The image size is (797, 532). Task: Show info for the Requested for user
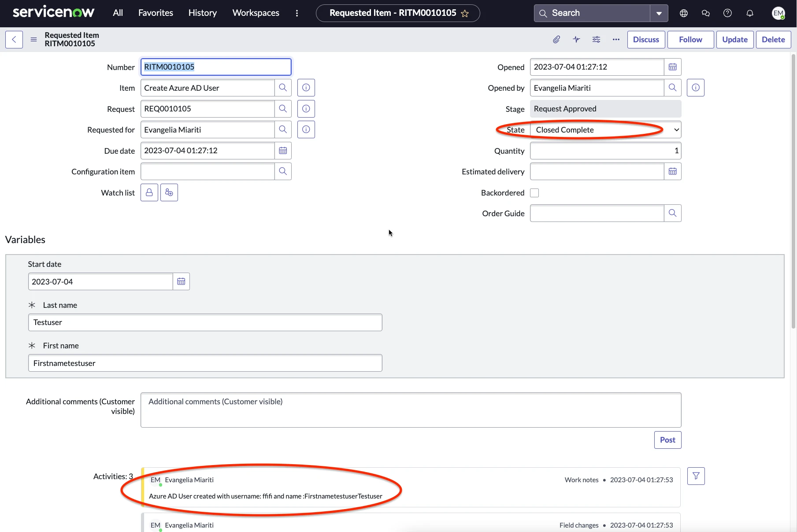click(306, 129)
